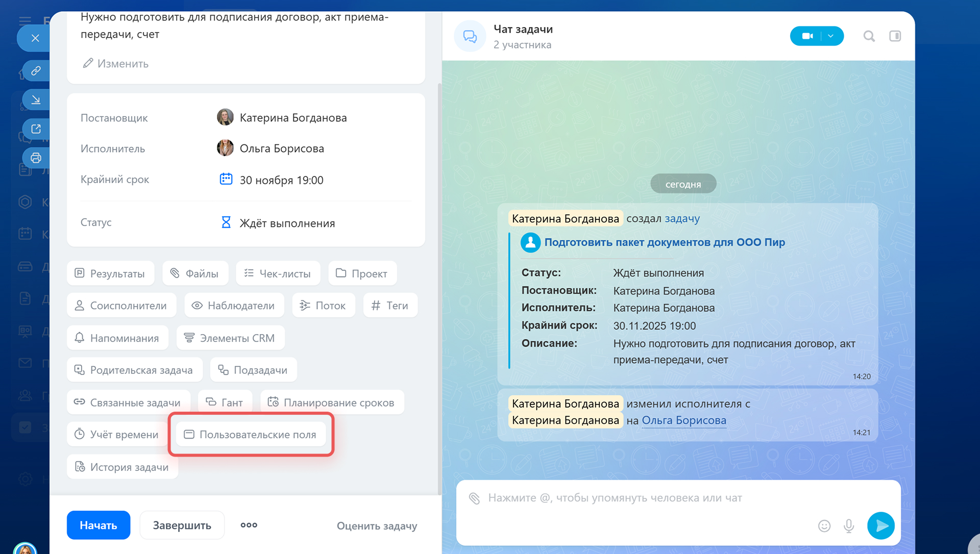The width and height of the screenshot is (980, 554).
Task: Click the print icon on side panel
Action: tap(36, 158)
